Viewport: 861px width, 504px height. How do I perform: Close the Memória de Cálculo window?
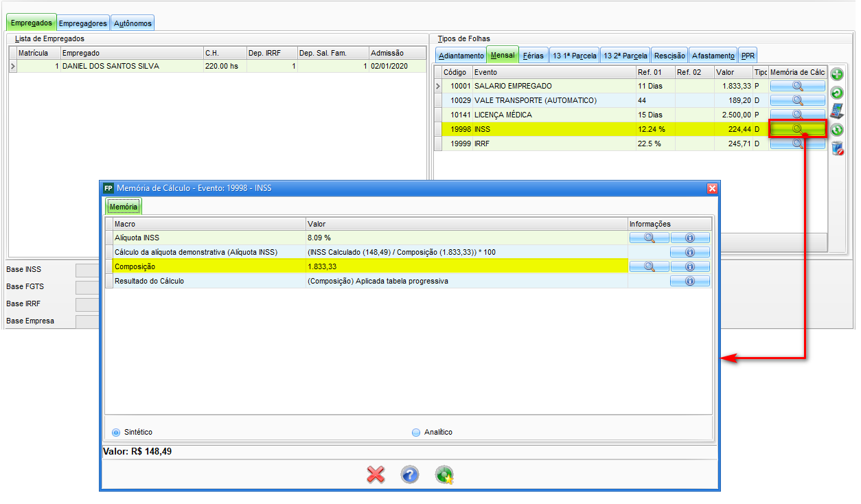tap(712, 188)
